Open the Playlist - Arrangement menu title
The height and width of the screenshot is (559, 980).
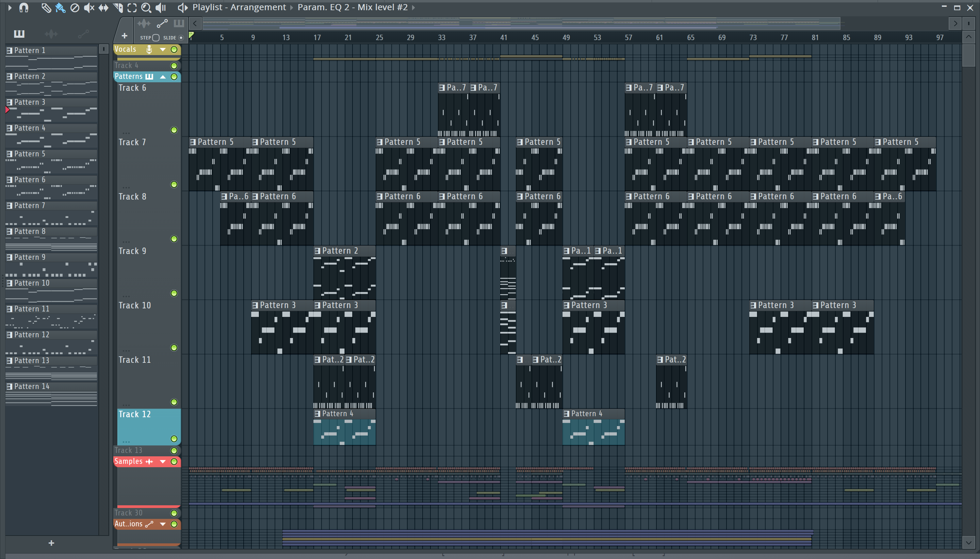click(x=239, y=7)
